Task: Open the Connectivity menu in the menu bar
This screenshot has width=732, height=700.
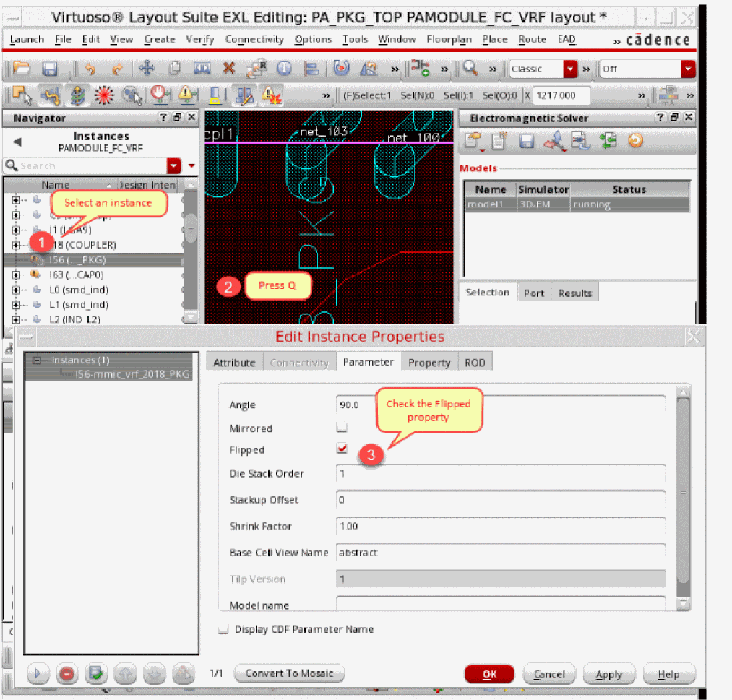Action: 254,39
